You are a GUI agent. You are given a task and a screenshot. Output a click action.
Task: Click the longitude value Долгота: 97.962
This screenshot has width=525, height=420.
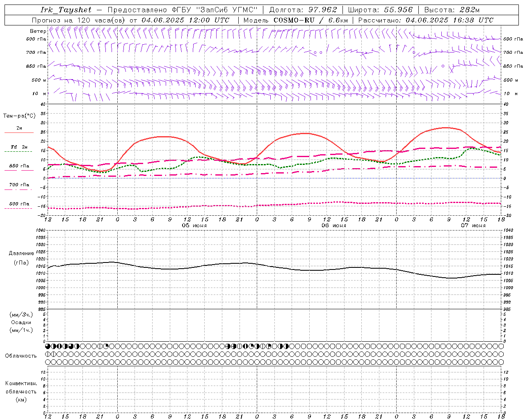pos(303,10)
